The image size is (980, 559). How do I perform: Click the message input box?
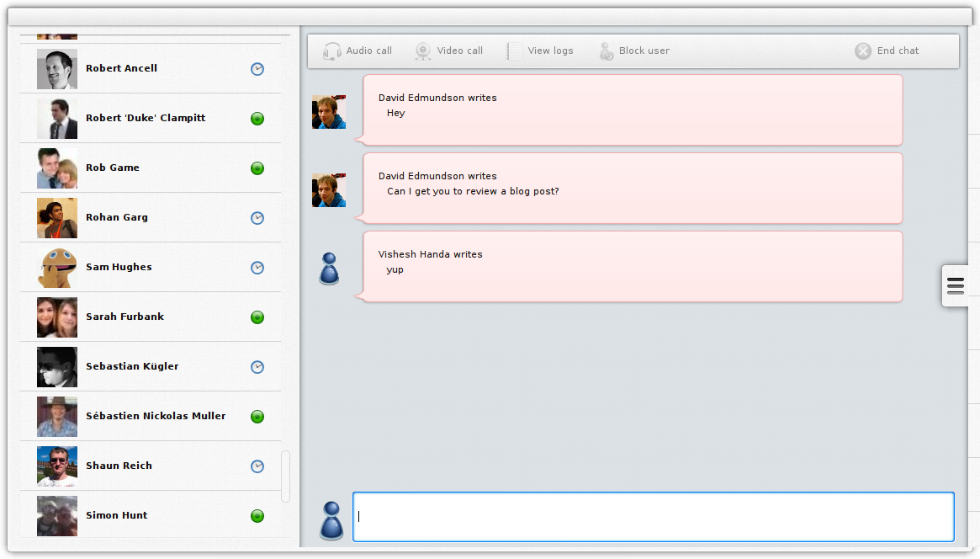pos(653,516)
